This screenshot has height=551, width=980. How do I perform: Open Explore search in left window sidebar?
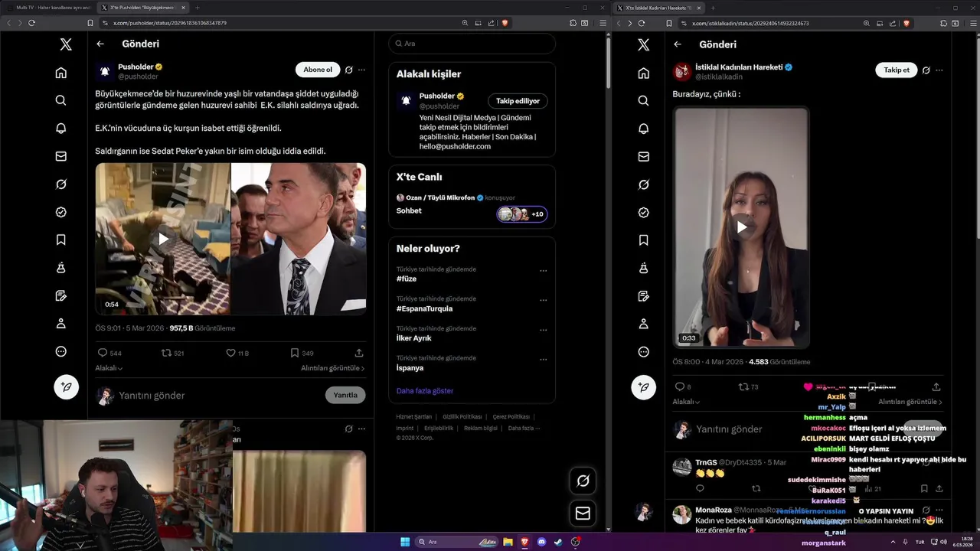tap(61, 100)
